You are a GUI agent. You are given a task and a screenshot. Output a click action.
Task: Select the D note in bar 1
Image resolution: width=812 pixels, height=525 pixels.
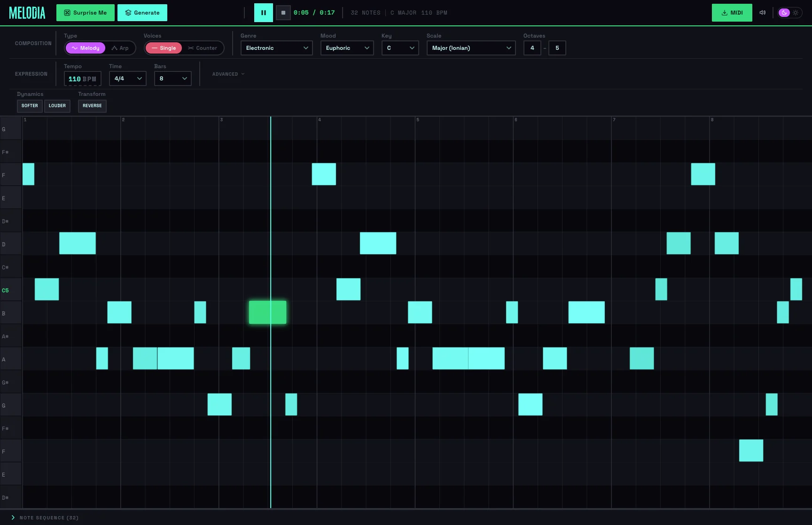coord(78,243)
